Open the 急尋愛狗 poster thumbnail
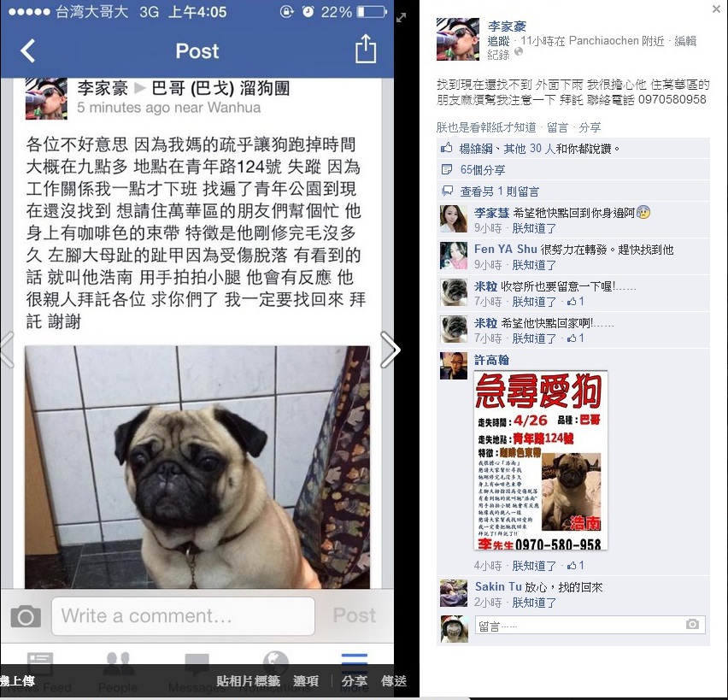This screenshot has height=700, width=728. tap(540, 461)
